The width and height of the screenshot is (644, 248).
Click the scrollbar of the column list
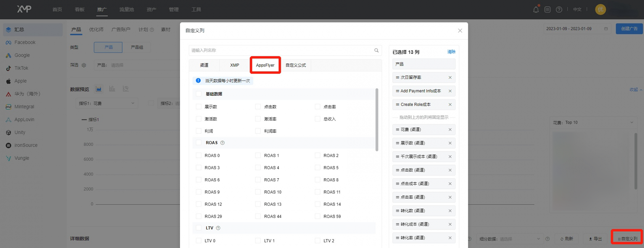(377, 120)
